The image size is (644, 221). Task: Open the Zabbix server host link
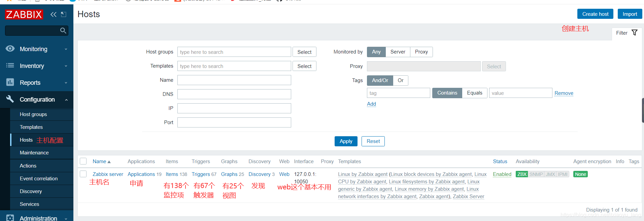click(x=108, y=174)
